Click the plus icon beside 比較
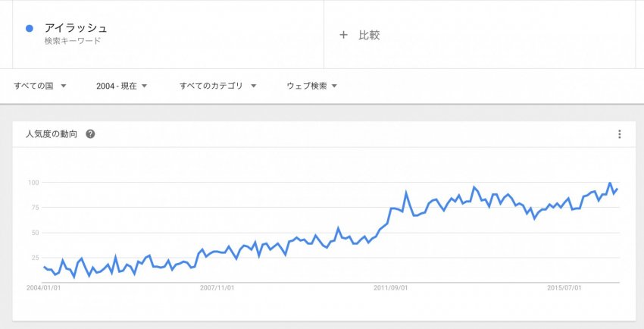This screenshot has height=329, width=644. [x=343, y=35]
